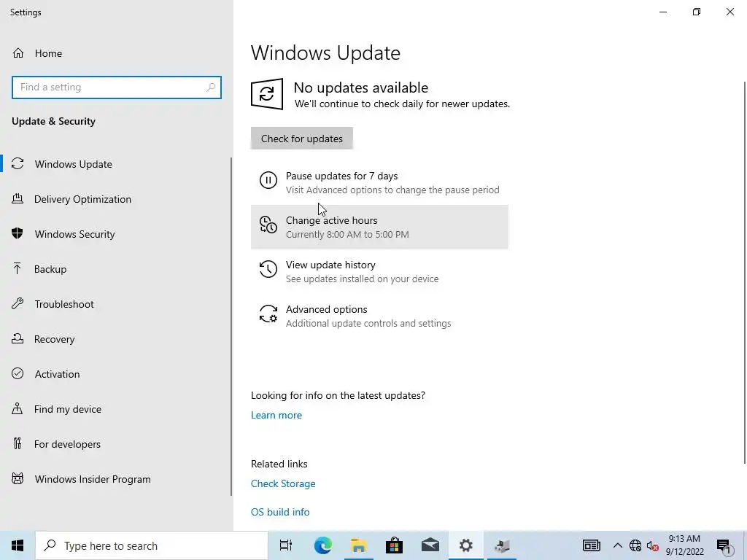This screenshot has width=747, height=560.
Task: Click the Find my device icon
Action: [18, 409]
